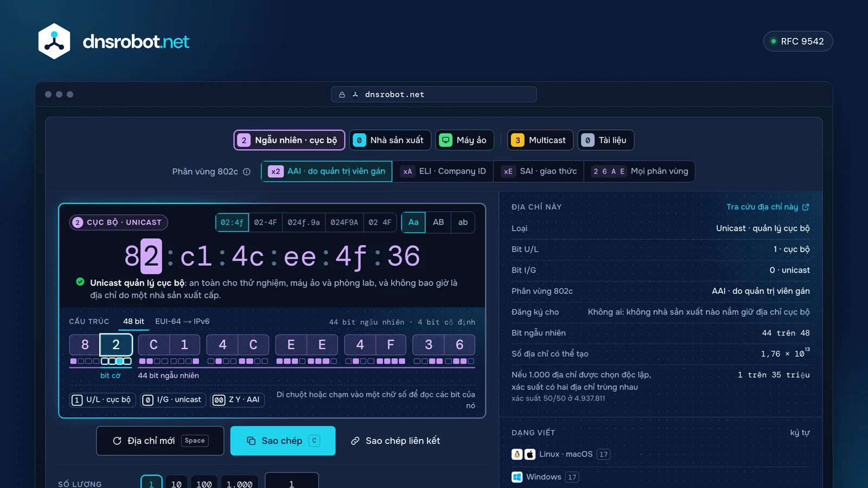Screen dimensions: 868x488
Task: Click the Z Y · AAI legend chip
Action: pos(237,400)
